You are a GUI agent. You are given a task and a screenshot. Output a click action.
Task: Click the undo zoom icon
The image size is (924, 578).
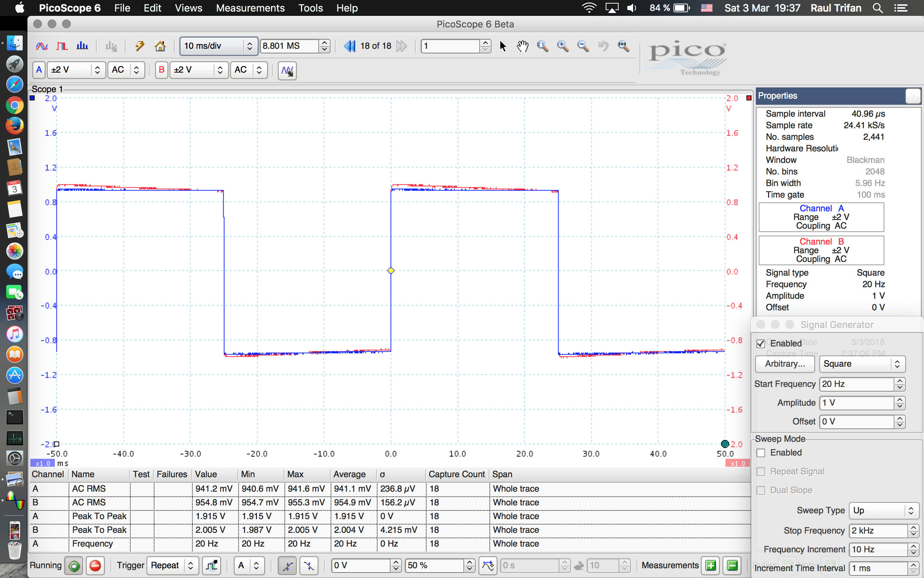pyautogui.click(x=603, y=46)
